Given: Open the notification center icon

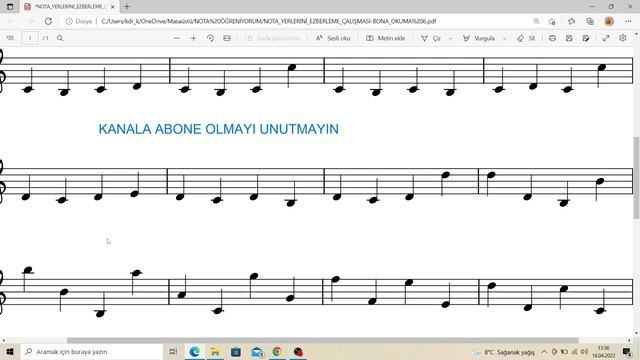Looking at the screenshot, I should [627, 352].
